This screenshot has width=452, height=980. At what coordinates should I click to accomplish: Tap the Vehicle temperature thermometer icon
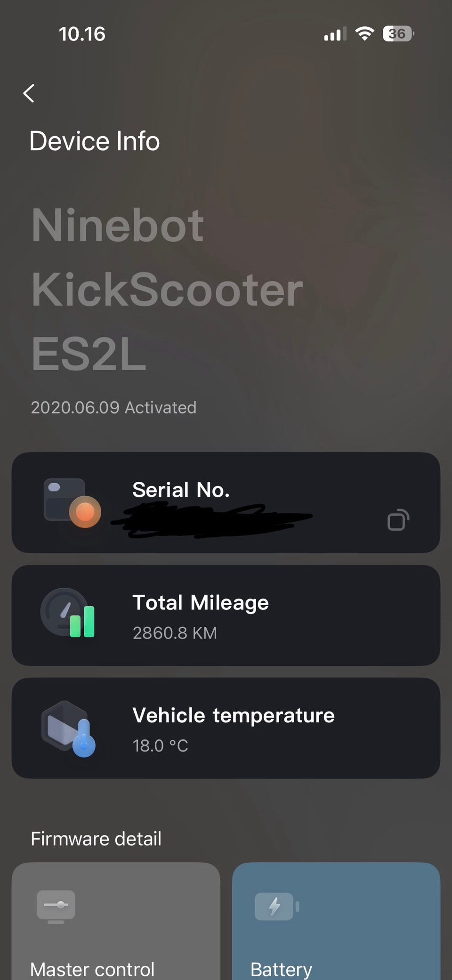click(x=69, y=728)
